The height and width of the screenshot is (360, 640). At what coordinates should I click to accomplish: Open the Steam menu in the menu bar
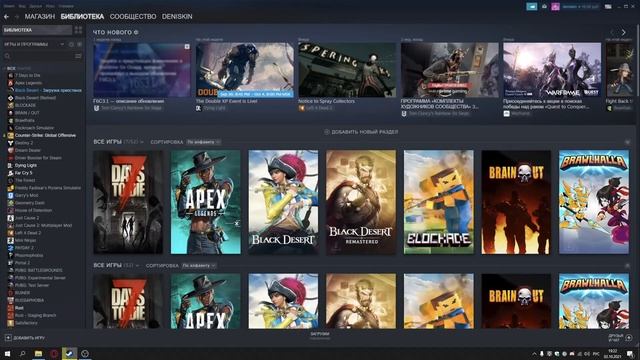pos(8,6)
